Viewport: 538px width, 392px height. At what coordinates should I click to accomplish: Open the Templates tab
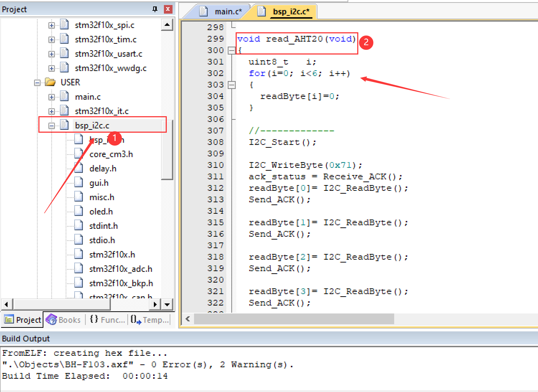(x=149, y=320)
